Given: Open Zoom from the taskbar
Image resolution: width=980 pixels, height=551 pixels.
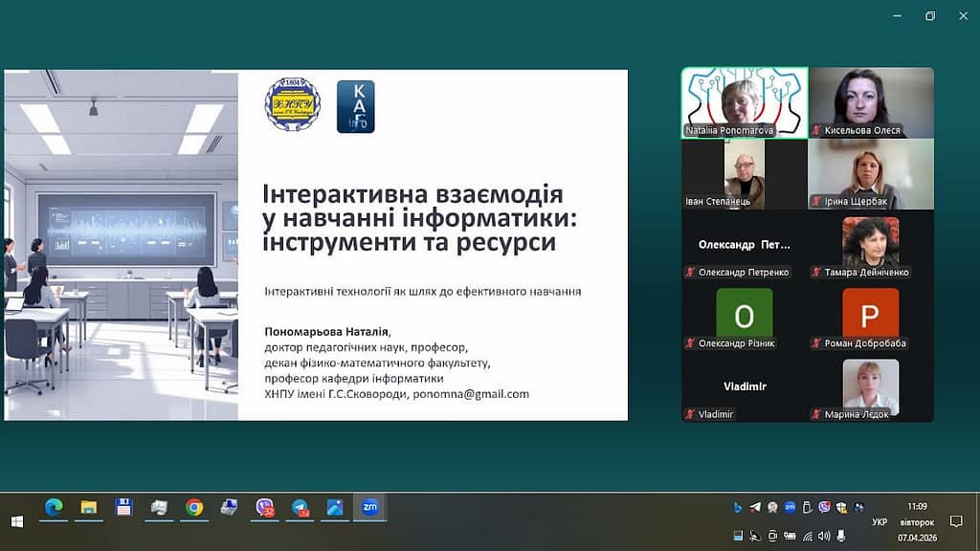Looking at the screenshot, I should 369,508.
